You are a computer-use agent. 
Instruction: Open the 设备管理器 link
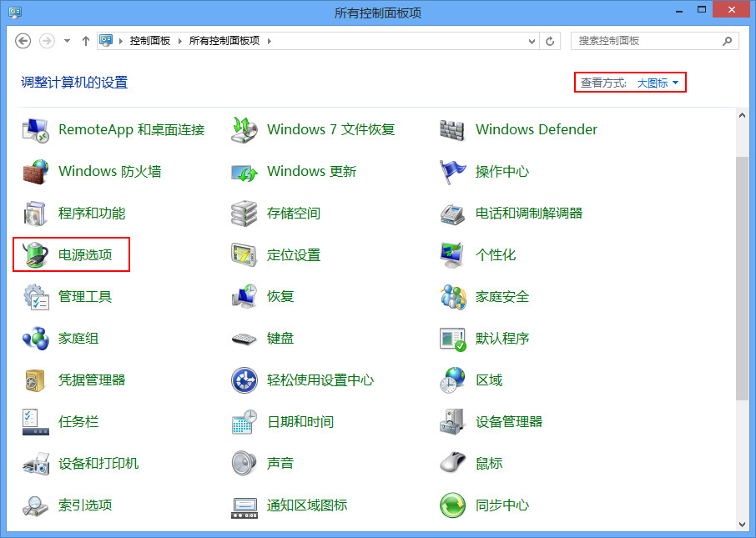[x=509, y=422]
